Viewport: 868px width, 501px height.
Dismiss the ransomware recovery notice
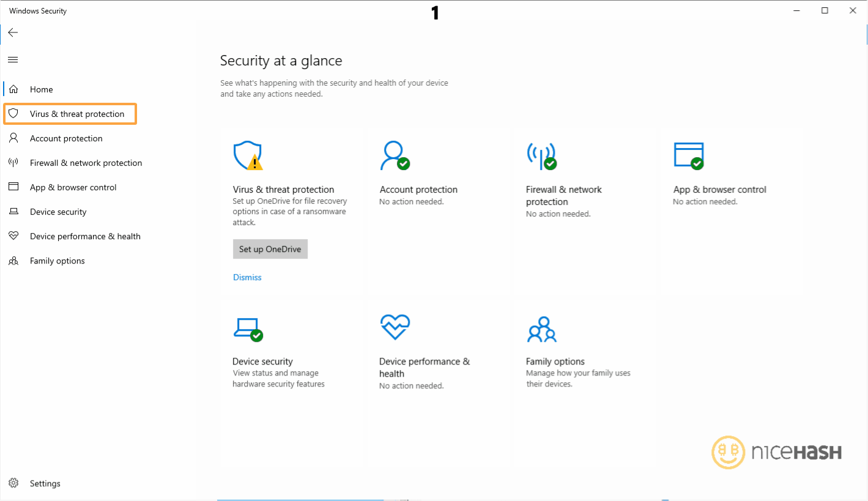(x=247, y=277)
